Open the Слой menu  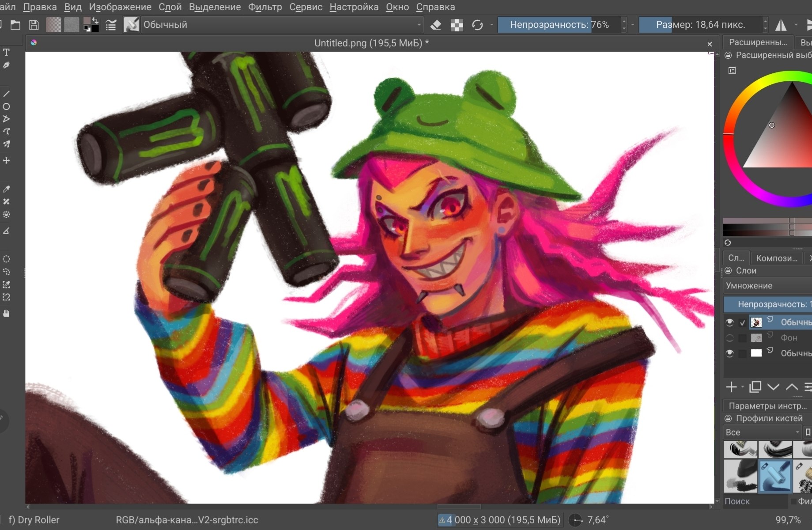point(170,7)
